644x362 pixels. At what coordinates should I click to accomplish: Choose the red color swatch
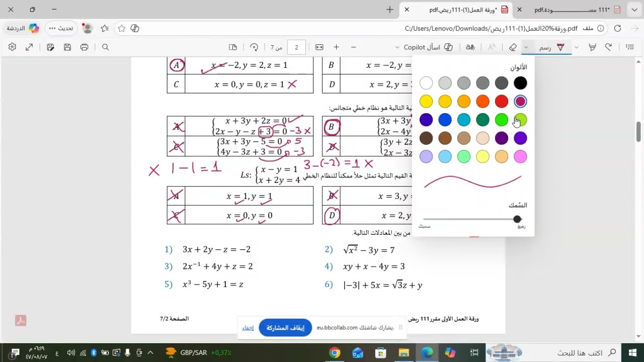point(502,102)
